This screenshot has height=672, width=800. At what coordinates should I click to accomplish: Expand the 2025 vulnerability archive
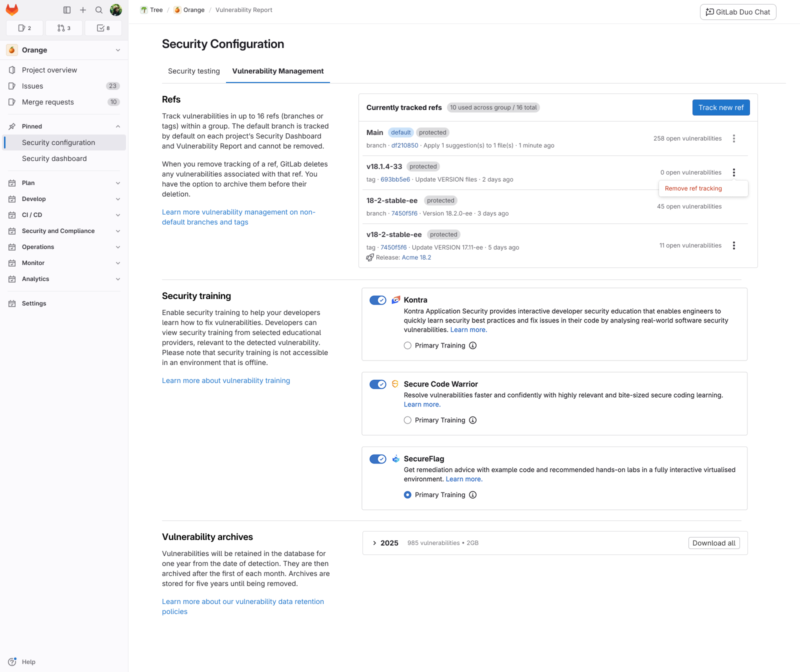374,543
